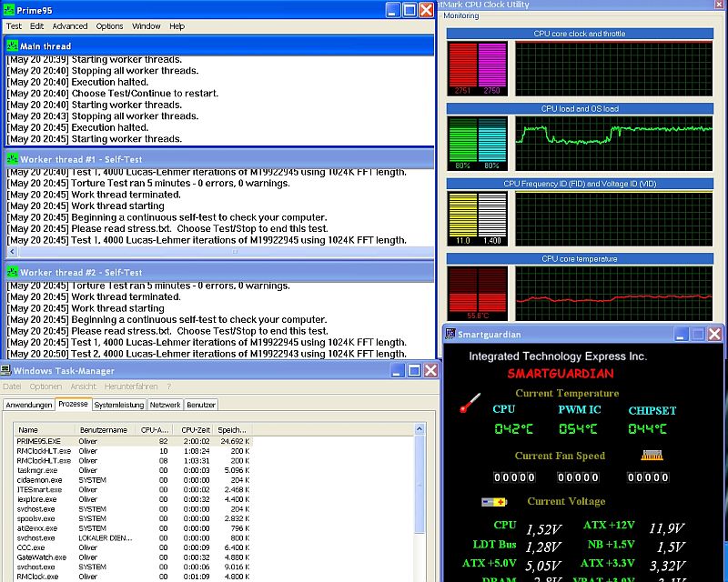The image size is (728, 582).
Task: Switch to the Prozesse tab
Action: [73, 404]
